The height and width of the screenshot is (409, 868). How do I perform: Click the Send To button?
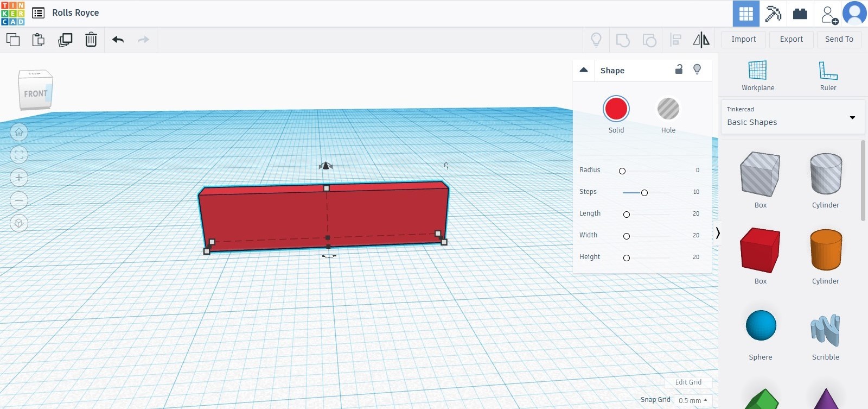839,40
